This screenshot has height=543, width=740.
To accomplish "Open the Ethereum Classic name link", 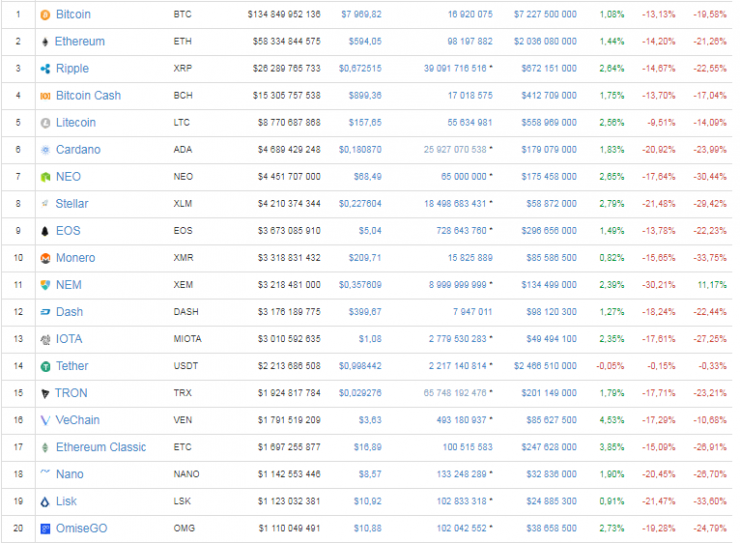I will point(101,447).
